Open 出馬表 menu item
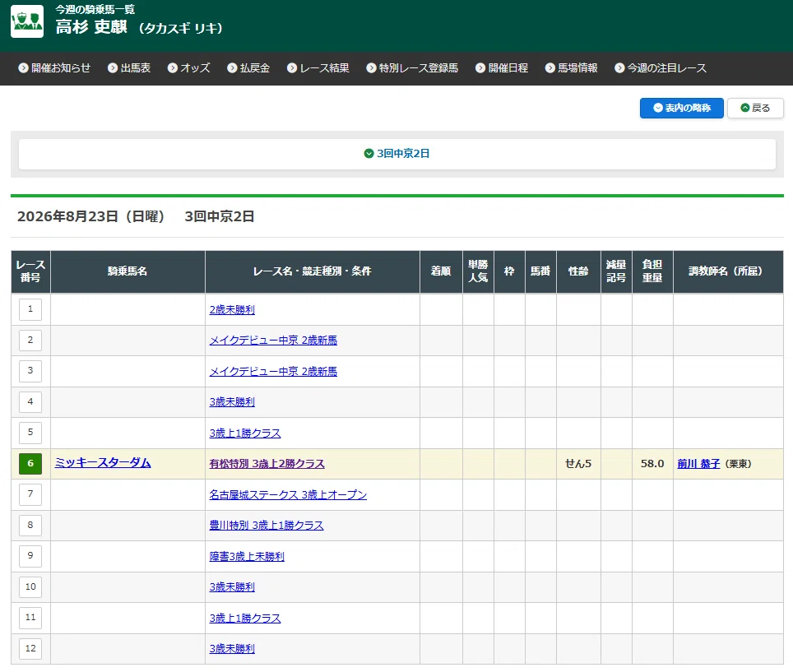 [x=129, y=67]
